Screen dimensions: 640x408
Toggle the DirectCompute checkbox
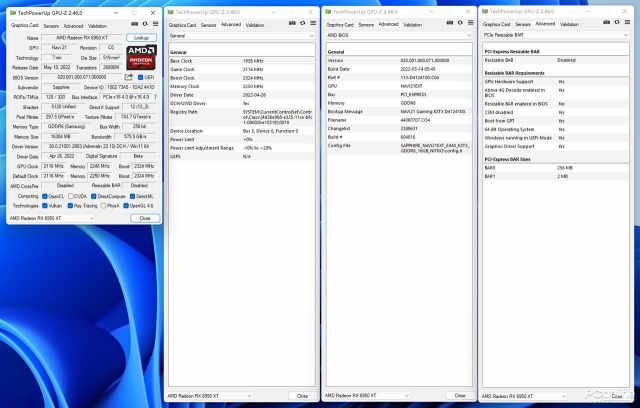(93, 196)
